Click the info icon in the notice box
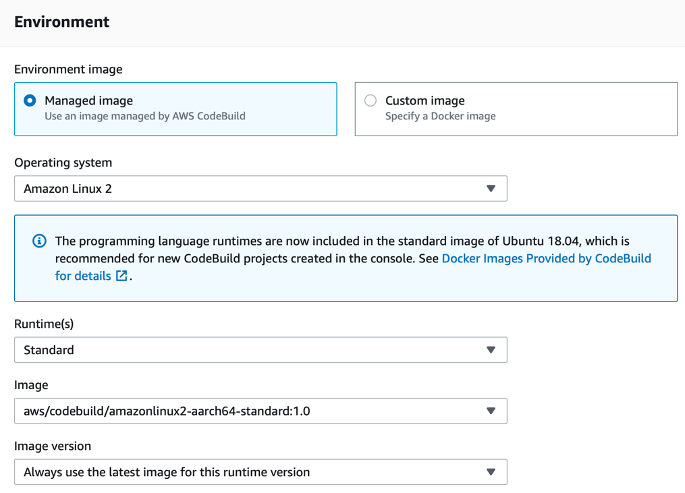 [40, 241]
